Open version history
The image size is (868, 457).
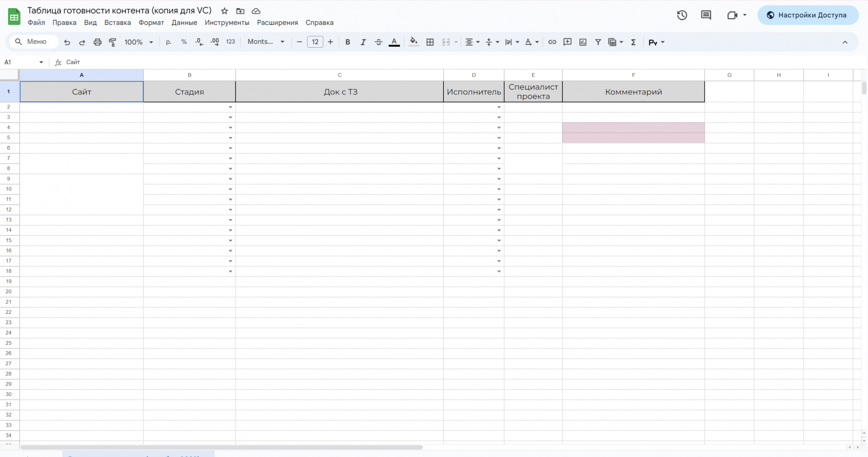coord(682,15)
